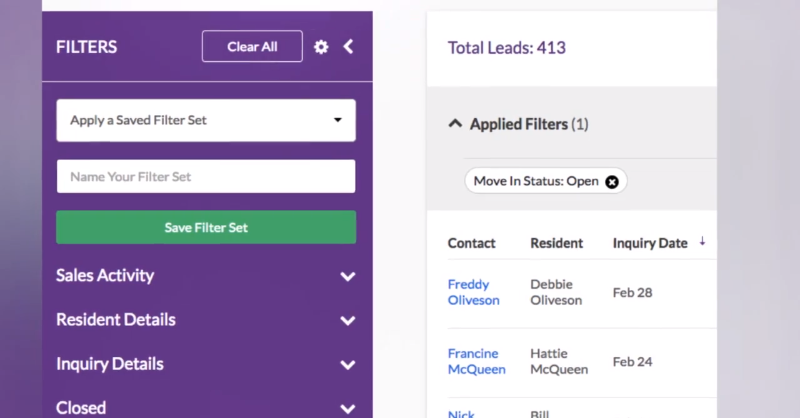Open the Apply a Saved Filter Set dropdown
The image size is (800, 418).
tap(206, 120)
